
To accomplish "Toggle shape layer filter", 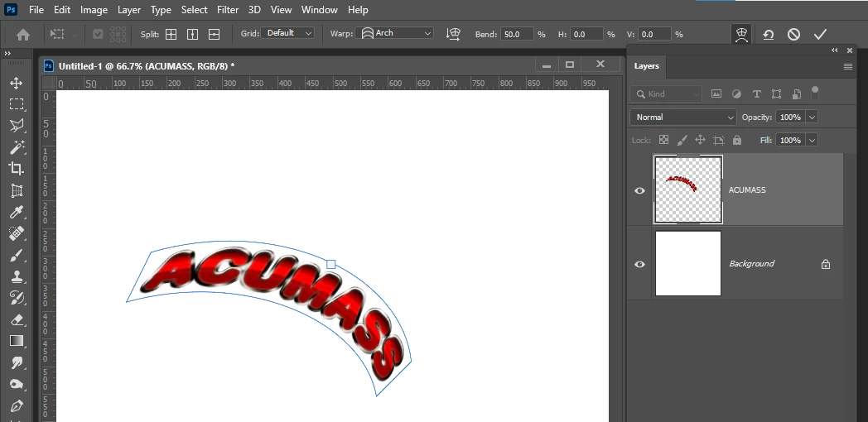I will pyautogui.click(x=776, y=94).
